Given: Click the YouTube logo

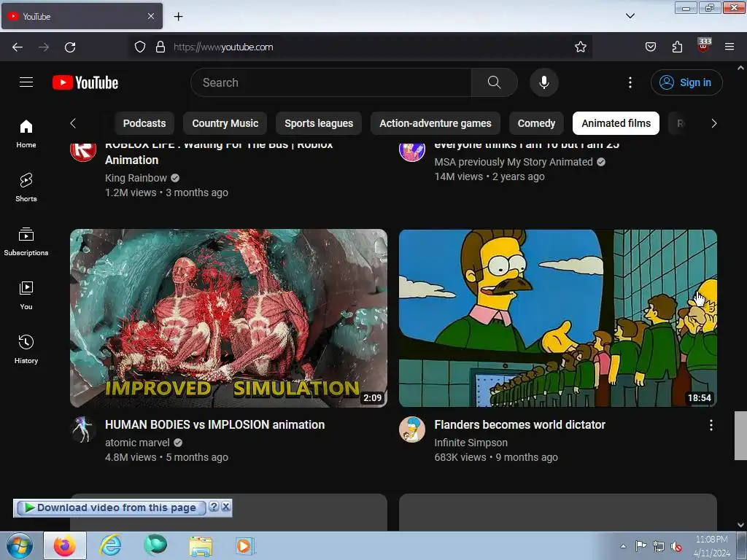Looking at the screenshot, I should (85, 82).
